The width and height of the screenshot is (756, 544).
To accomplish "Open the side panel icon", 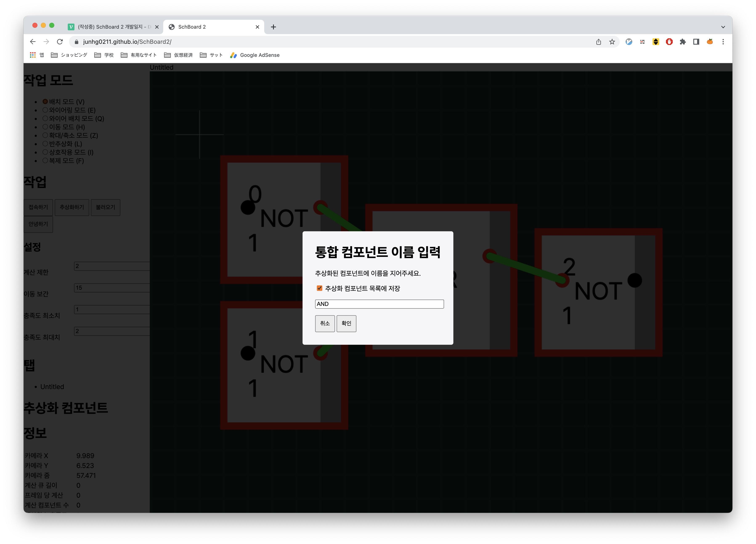I will [696, 42].
